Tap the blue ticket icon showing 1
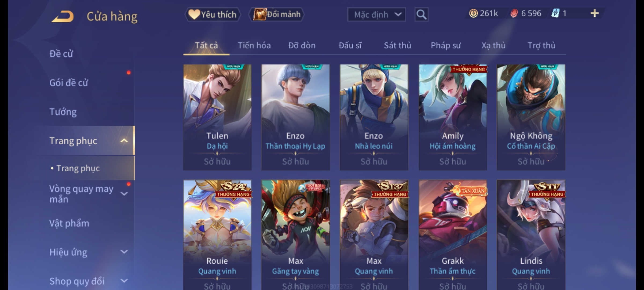 [555, 13]
